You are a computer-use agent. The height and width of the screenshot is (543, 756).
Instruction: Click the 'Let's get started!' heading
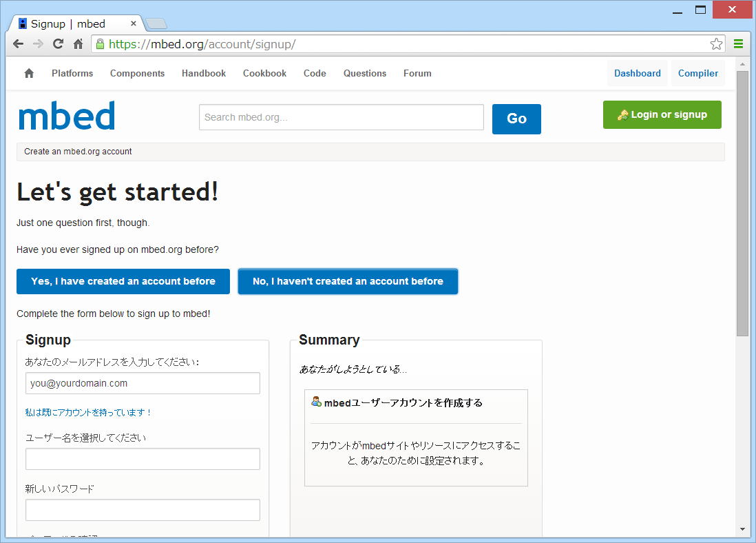click(x=118, y=192)
